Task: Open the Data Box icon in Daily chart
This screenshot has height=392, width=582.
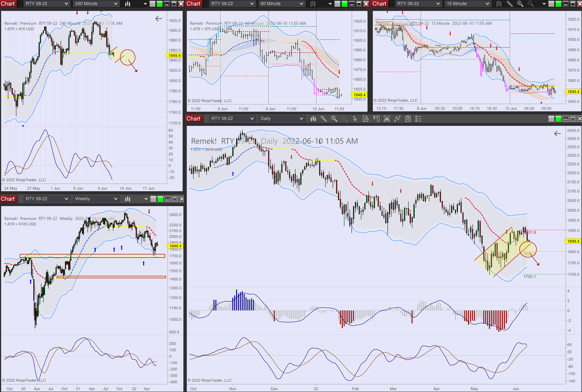Action: point(365,119)
